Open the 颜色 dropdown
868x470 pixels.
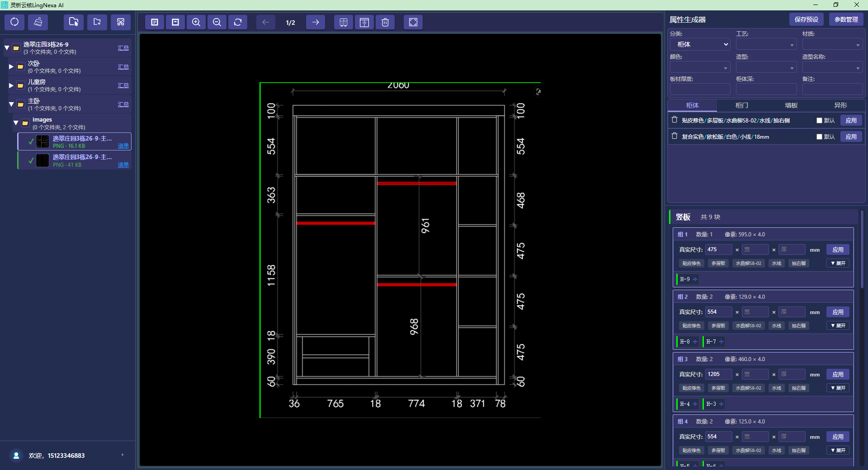point(700,67)
